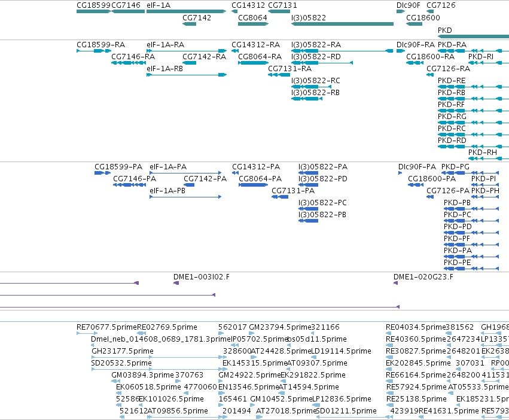
Task: Select transcript CG7131-RA
Action: coord(290,69)
